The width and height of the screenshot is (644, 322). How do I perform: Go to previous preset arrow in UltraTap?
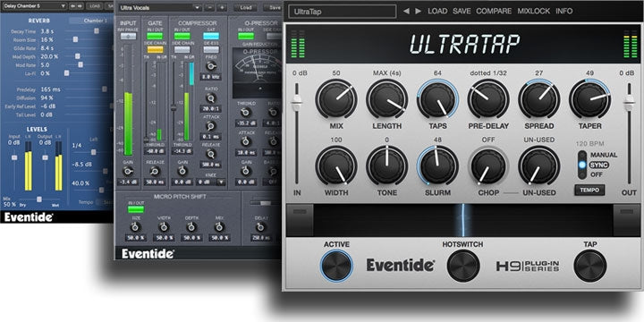[x=406, y=11]
